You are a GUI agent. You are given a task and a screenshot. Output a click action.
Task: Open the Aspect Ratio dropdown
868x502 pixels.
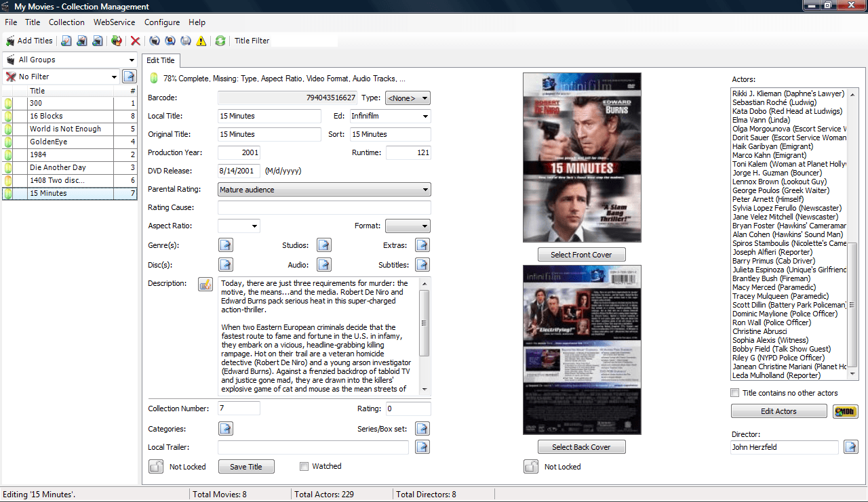pos(254,226)
